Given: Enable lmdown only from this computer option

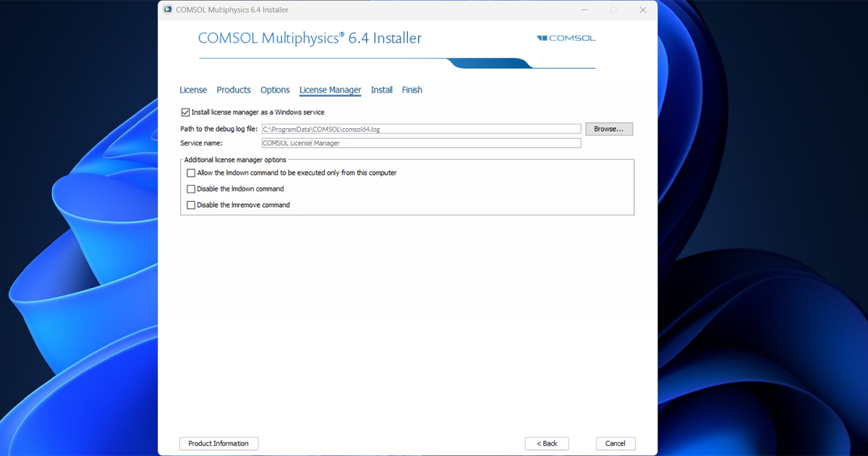Looking at the screenshot, I should coord(191,173).
